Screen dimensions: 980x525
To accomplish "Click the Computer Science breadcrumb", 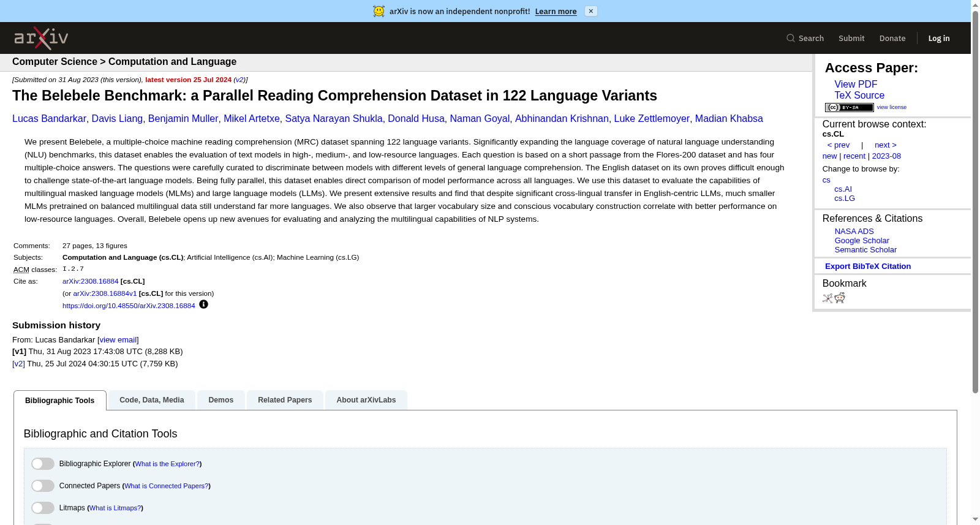I will (55, 62).
